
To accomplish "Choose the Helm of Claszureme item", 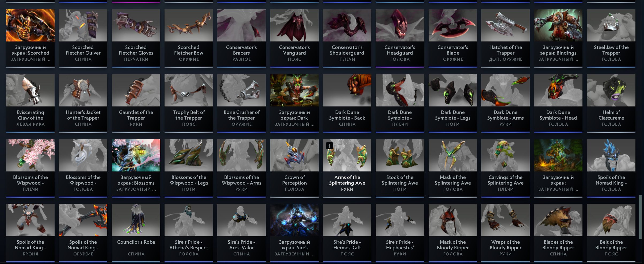I will coord(611,103).
